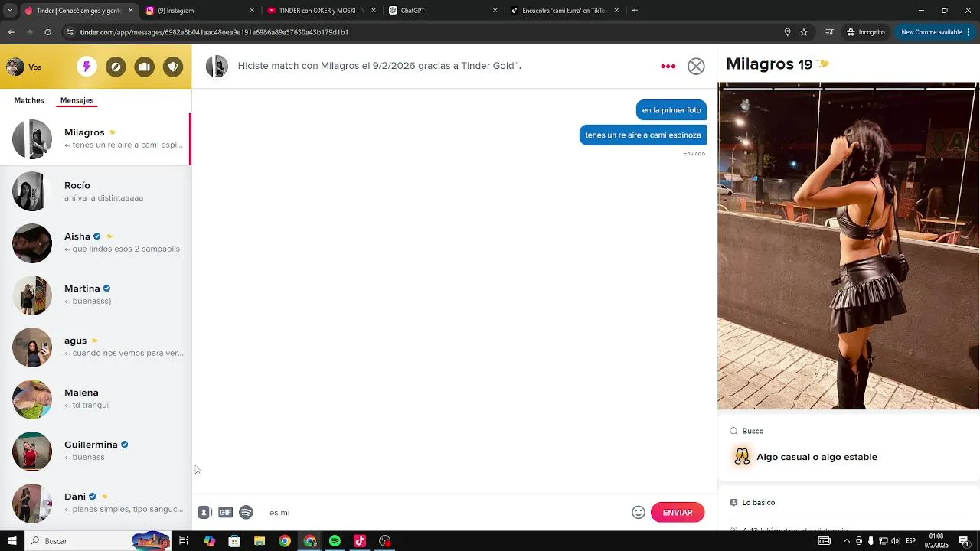Viewport: 980px width, 551px height.
Task: Click the 'Lo básico' section heading
Action: [x=758, y=503]
